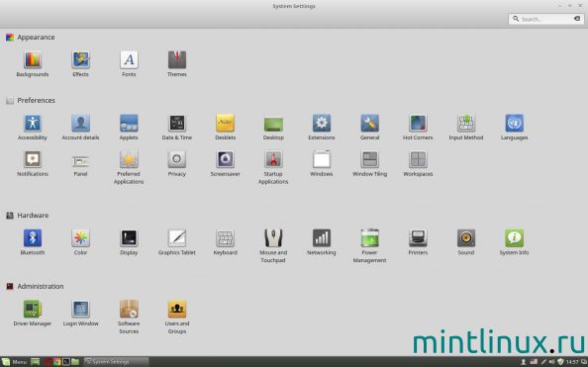Open the Backgrounds settings
The image size is (588, 367).
point(33,63)
